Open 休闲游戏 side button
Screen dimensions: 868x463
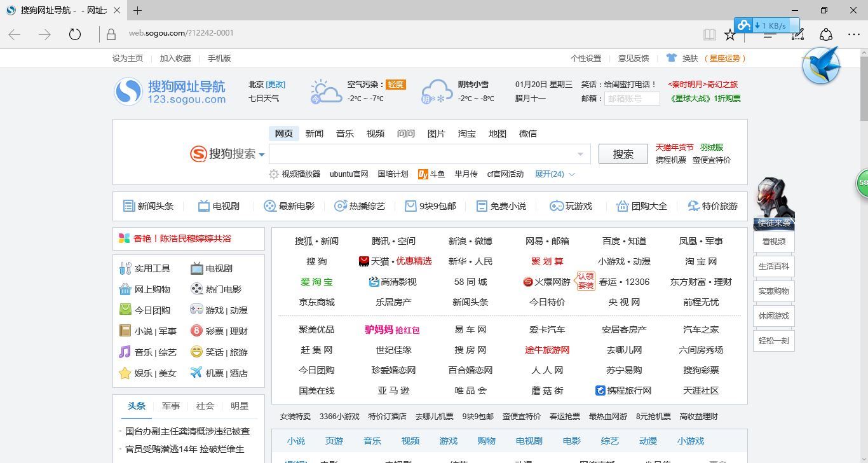click(x=774, y=315)
